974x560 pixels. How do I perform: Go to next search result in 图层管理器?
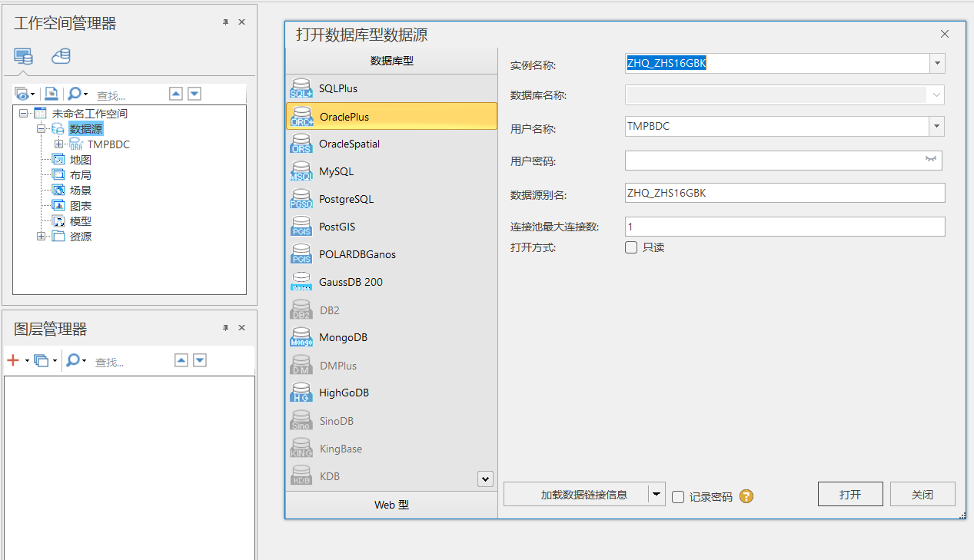point(200,360)
